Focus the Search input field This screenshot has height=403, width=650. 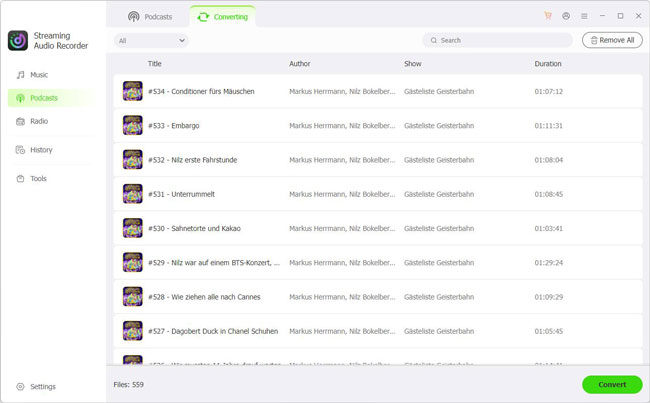pyautogui.click(x=497, y=40)
